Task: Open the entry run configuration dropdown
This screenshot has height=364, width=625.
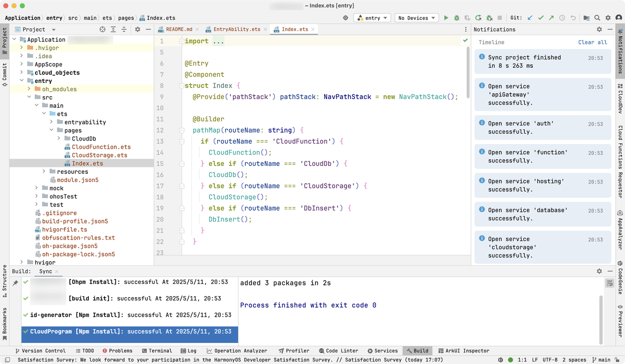Action: [372, 18]
